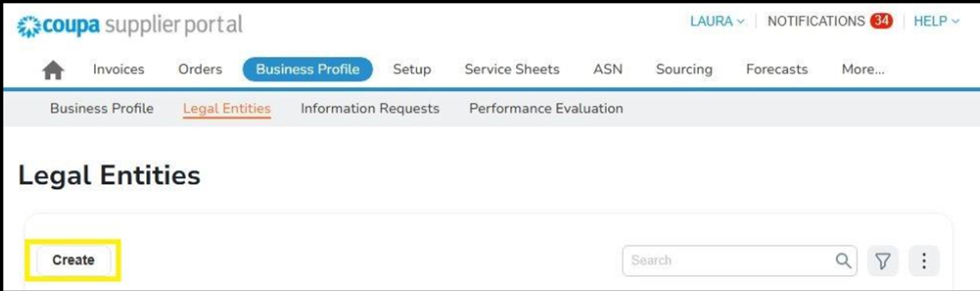Go to the Orders tab
The image size is (980, 291).
click(200, 69)
